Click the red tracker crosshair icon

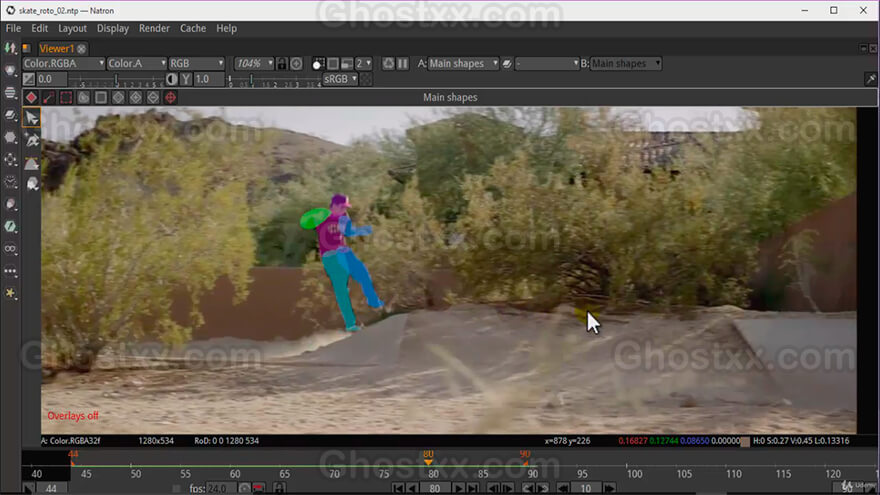coord(171,98)
